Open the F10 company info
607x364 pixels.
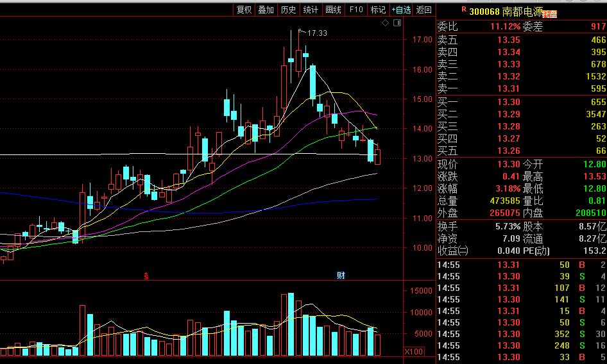click(356, 10)
